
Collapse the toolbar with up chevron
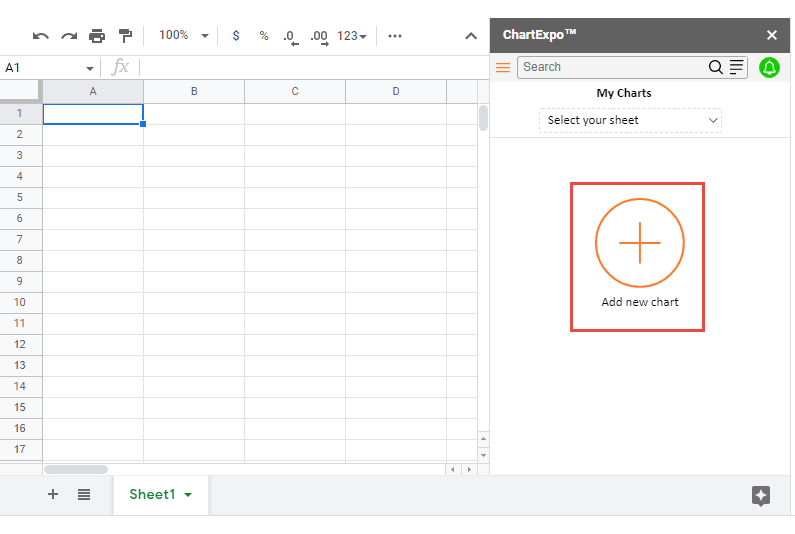(471, 36)
